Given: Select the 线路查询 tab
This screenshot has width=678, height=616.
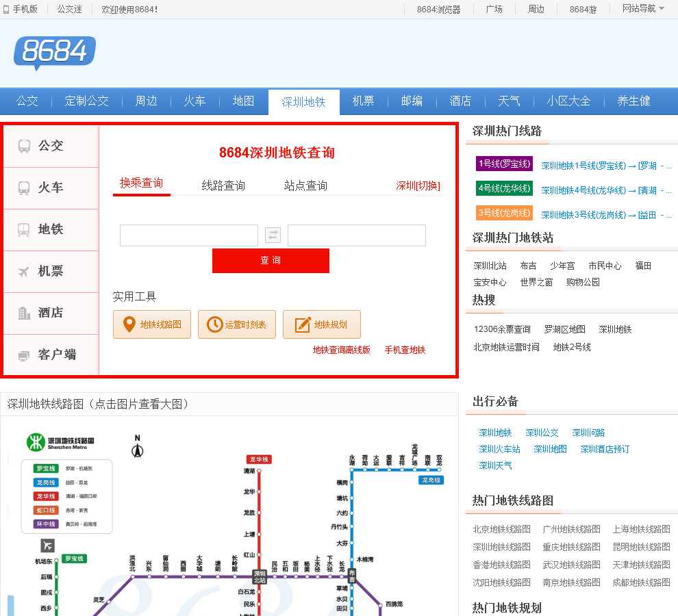Looking at the screenshot, I should 223,186.
